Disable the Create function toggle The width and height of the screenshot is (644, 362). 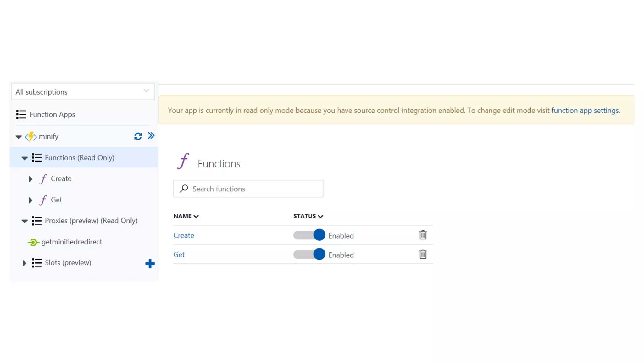tap(309, 235)
